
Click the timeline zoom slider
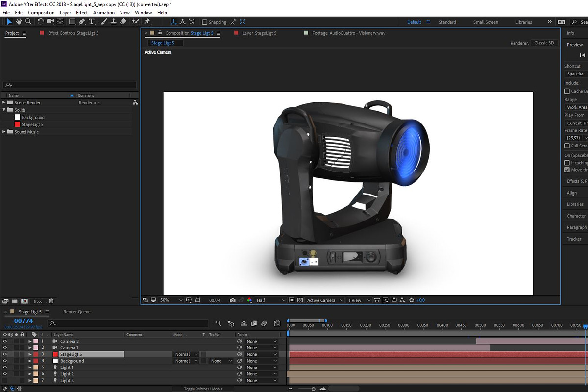tap(314, 389)
